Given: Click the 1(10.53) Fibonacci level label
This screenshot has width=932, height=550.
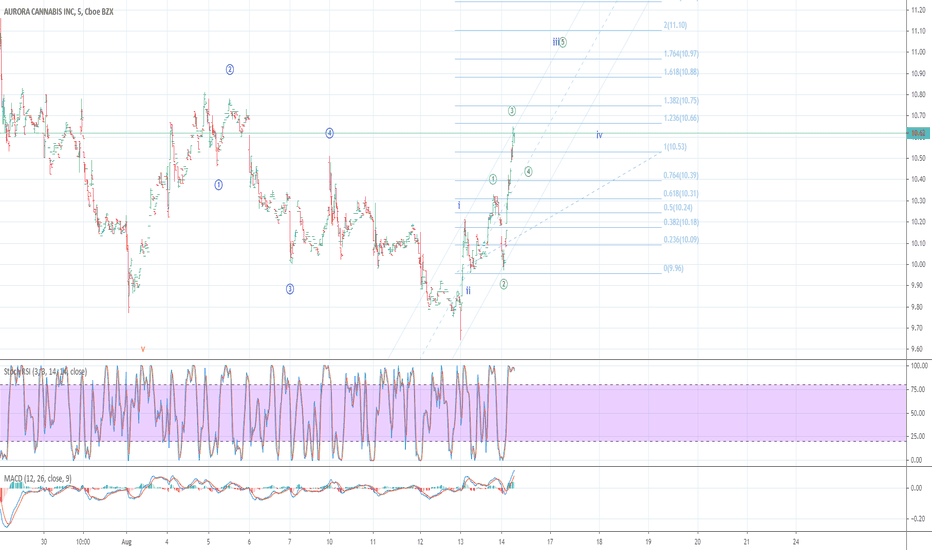Looking at the screenshot, I should click(x=675, y=146).
